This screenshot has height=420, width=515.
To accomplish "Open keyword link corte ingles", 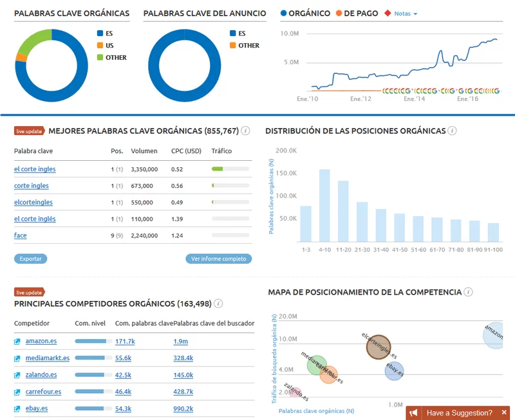I will (x=31, y=186).
